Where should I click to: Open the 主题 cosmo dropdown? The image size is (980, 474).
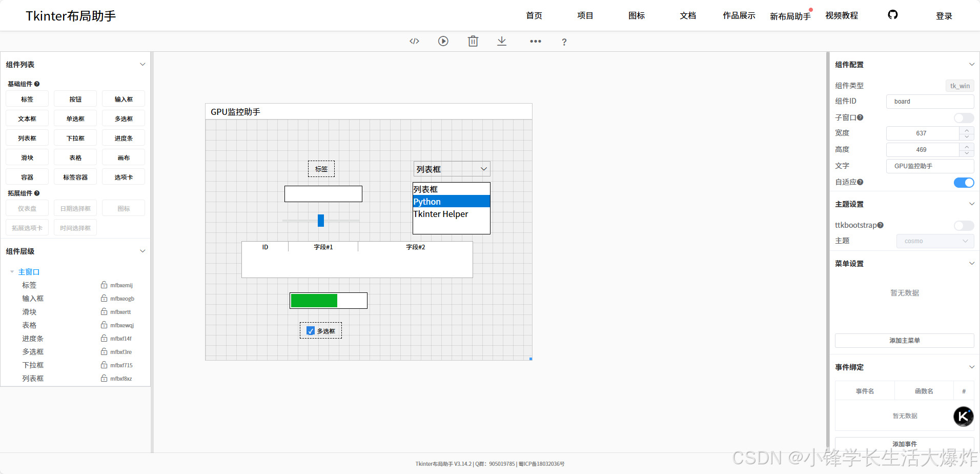[935, 241]
